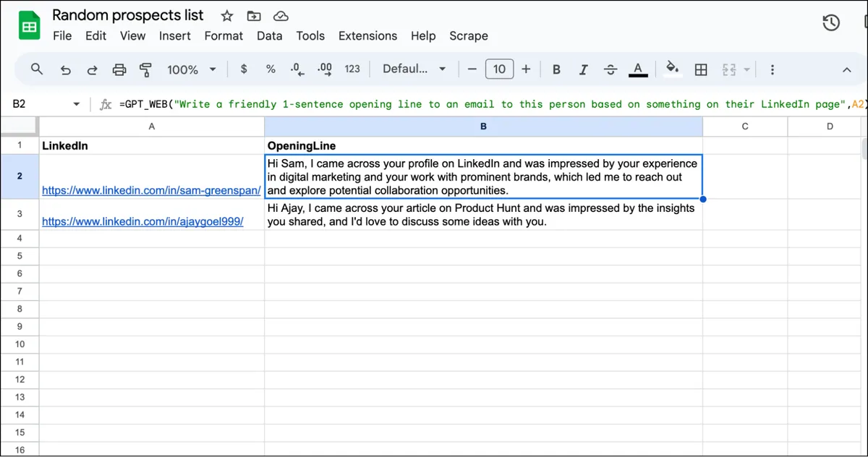Image resolution: width=868 pixels, height=457 pixels.
Task: Click the search menus magnifier icon
Action: (37, 69)
